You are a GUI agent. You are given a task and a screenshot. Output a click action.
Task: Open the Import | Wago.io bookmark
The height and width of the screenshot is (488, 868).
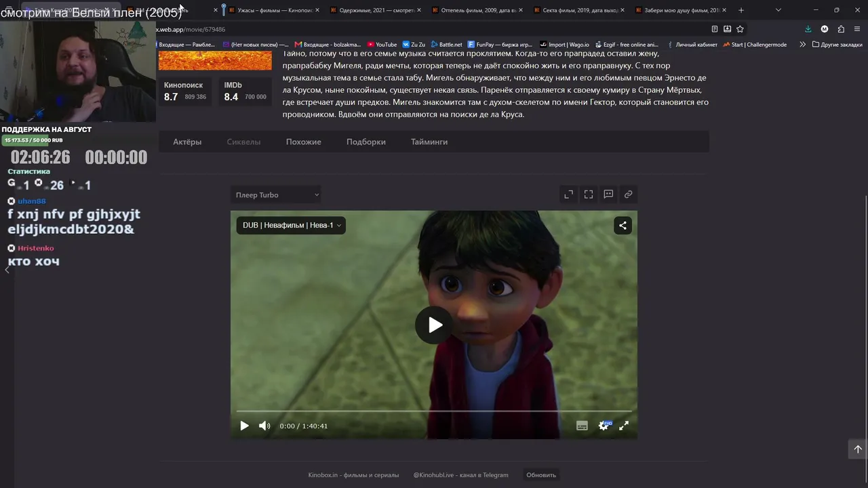click(564, 45)
